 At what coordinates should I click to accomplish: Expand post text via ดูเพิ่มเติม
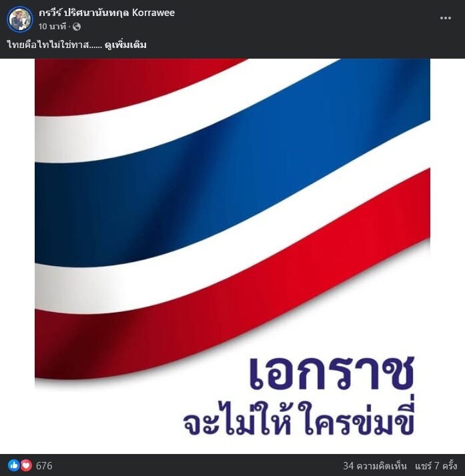[125, 45]
